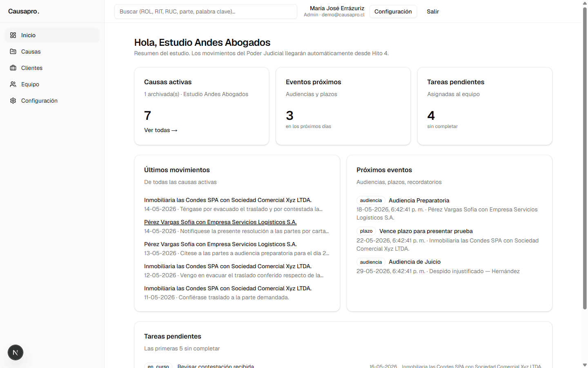
Task: Click the en_curso status badge
Action: tap(158, 366)
